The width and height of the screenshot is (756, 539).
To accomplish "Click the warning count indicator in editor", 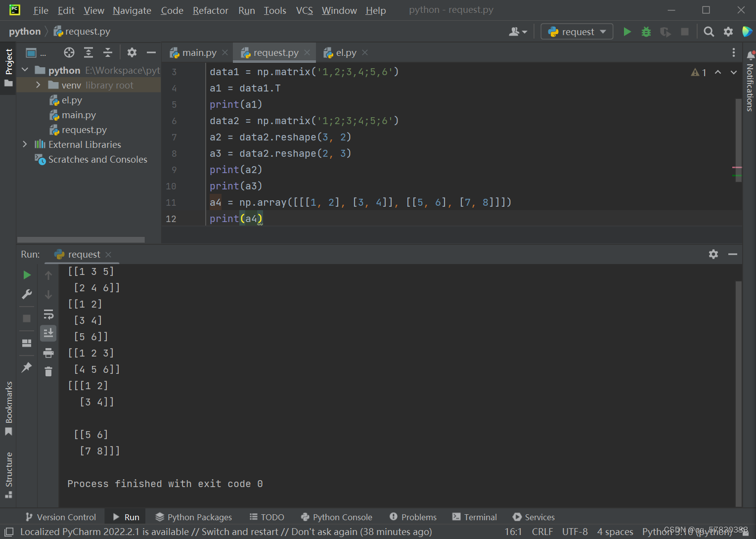I will 699,72.
